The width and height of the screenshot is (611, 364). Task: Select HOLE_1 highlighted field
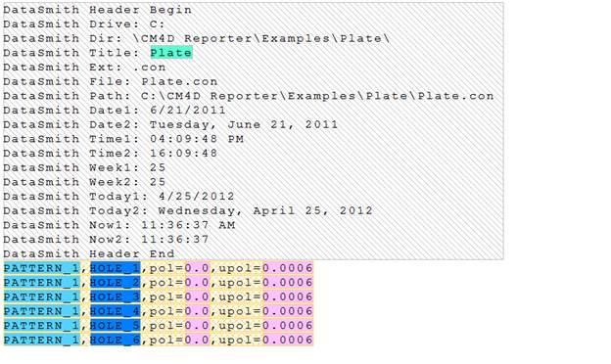115,268
